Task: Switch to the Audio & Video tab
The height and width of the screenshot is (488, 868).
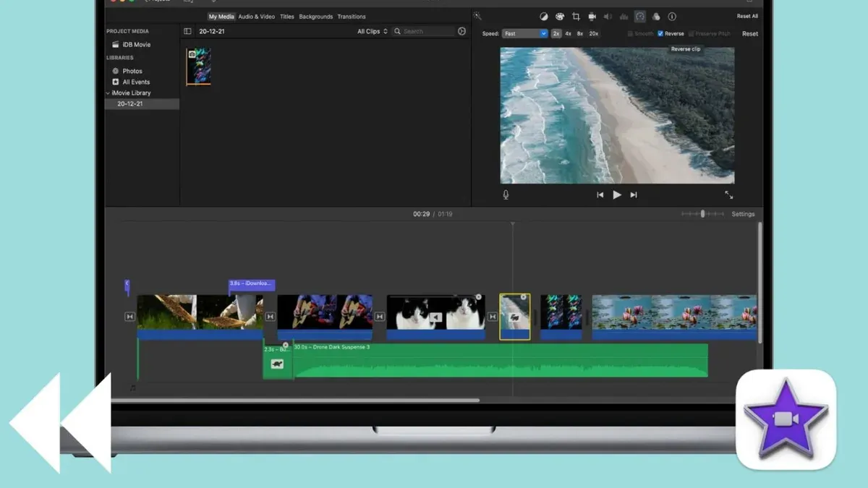Action: pyautogui.click(x=257, y=17)
